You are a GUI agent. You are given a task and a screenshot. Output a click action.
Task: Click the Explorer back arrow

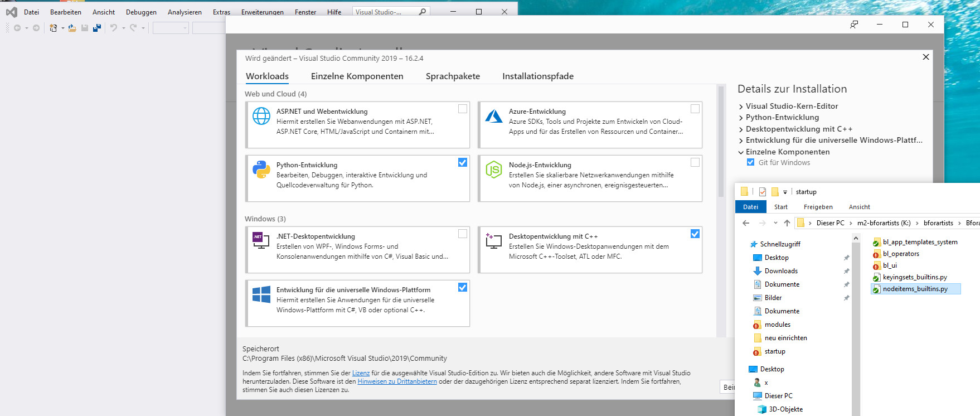coord(746,223)
